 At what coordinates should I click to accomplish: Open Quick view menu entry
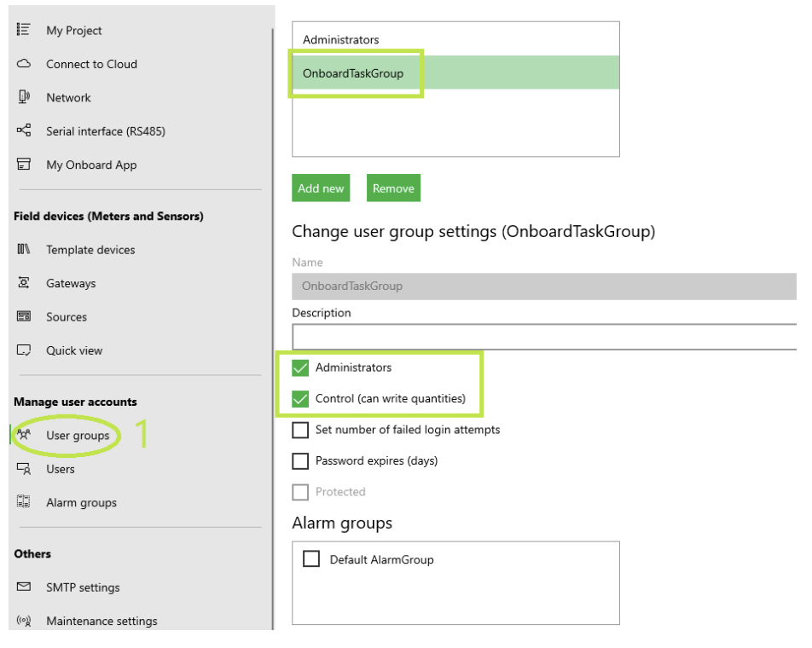[74, 351]
